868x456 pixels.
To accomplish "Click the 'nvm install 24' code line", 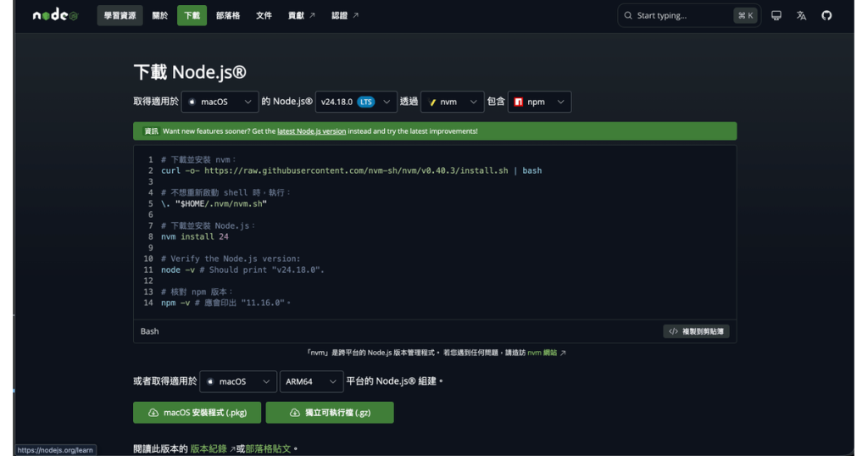I will pyautogui.click(x=195, y=236).
